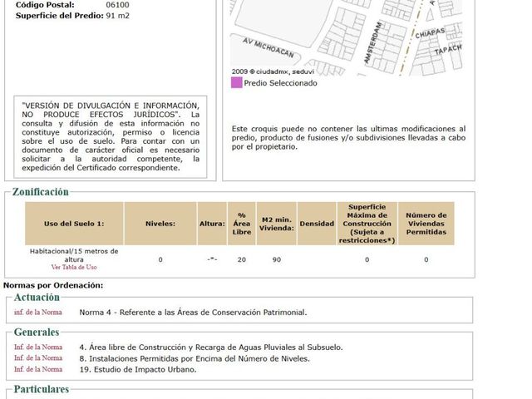The height and width of the screenshot is (399, 532).
Task: Select the '% Área Libre' column header
Action: [x=242, y=224]
